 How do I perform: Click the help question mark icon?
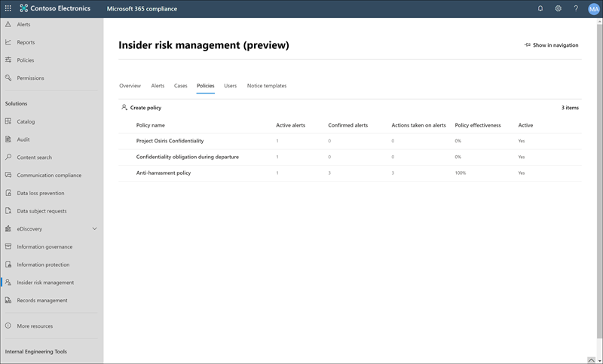pyautogui.click(x=576, y=8)
